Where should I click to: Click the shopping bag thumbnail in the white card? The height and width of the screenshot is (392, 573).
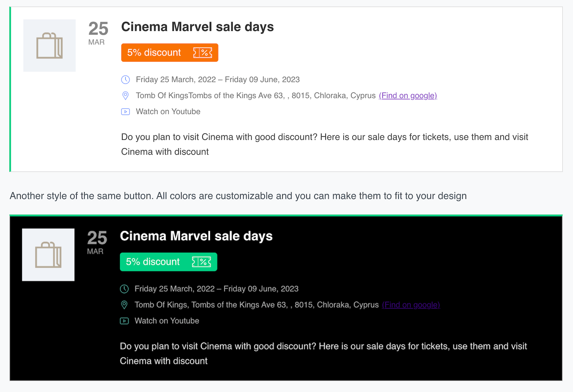coord(49,45)
